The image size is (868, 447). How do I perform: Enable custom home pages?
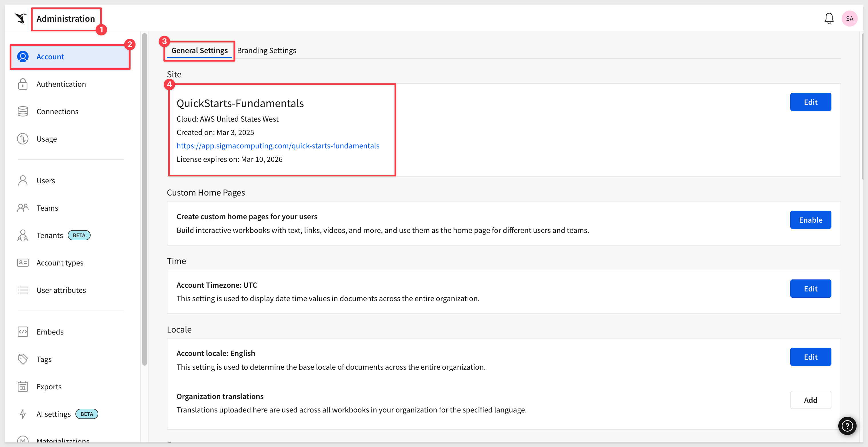click(810, 220)
